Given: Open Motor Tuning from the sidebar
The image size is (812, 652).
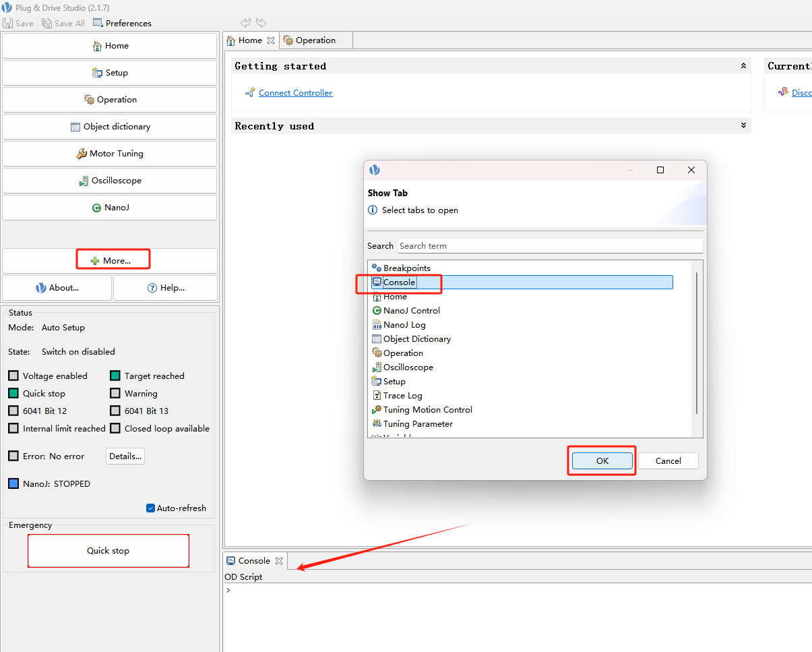Looking at the screenshot, I should pos(110,154).
